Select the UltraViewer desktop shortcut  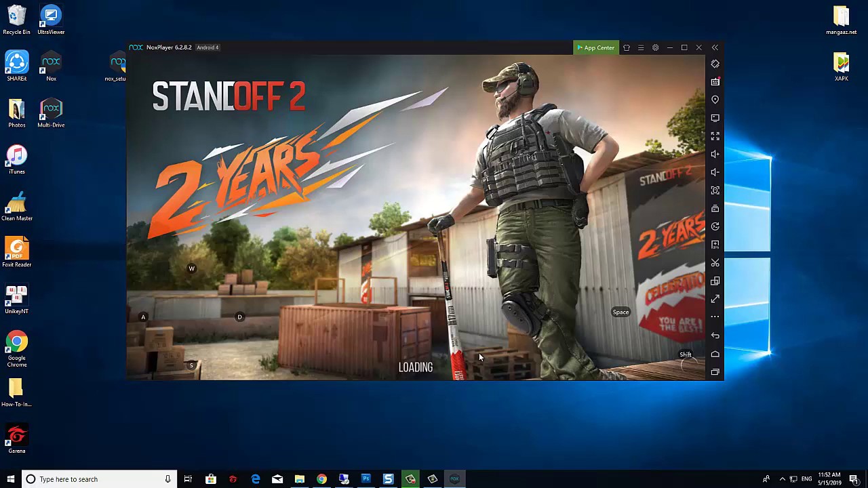[51, 20]
